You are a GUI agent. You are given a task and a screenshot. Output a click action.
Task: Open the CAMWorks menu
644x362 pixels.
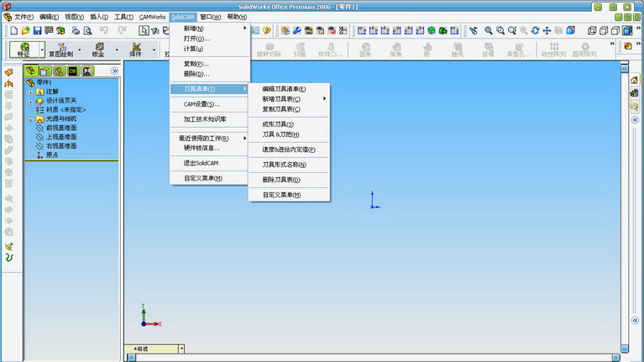point(152,17)
